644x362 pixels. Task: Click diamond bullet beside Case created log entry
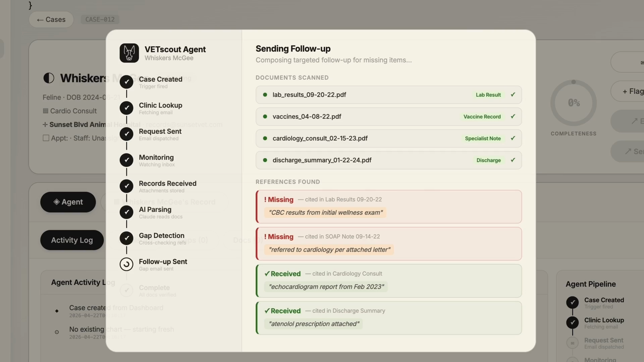click(x=57, y=311)
